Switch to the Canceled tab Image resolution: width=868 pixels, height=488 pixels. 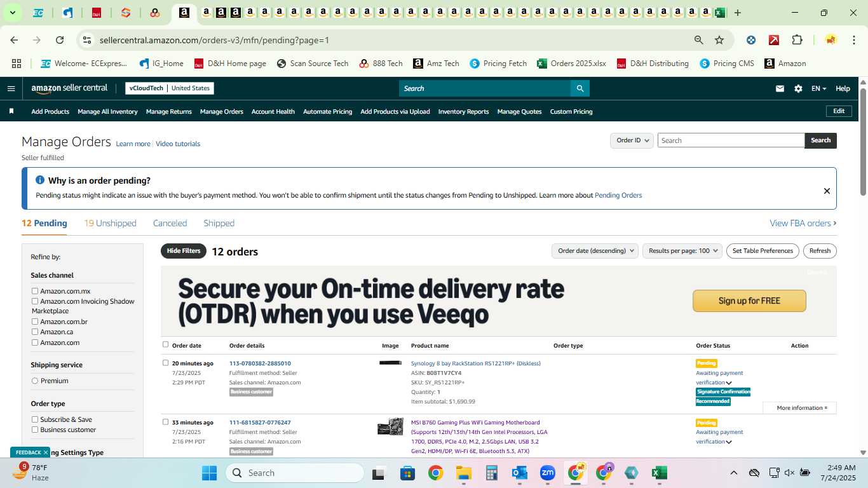click(x=170, y=223)
